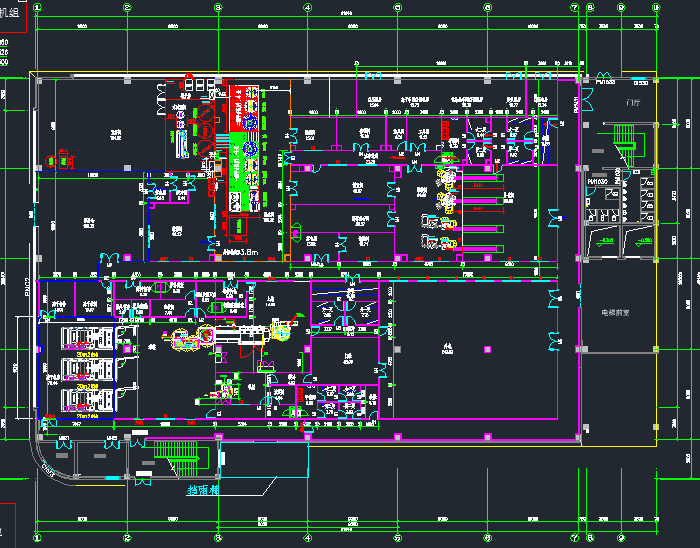Click grid axis bubble 1 at top

[37, 8]
